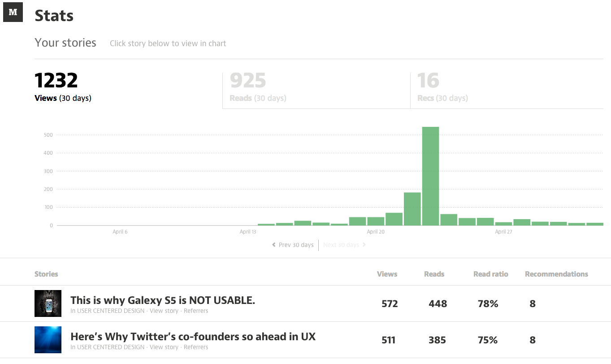This screenshot has width=611, height=364.
Task: Sort by Read ratio column header
Action: point(490,274)
